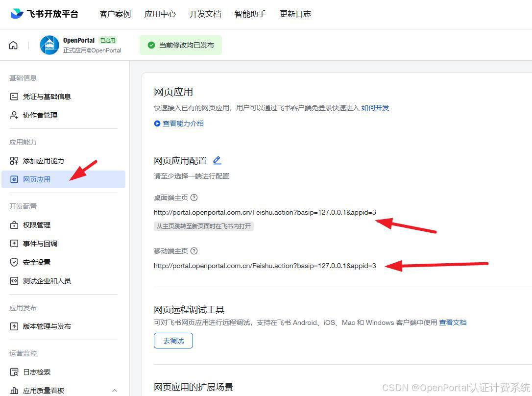Click help icon next to 桌面端主页
The height and width of the screenshot is (396, 532).
pos(194,198)
